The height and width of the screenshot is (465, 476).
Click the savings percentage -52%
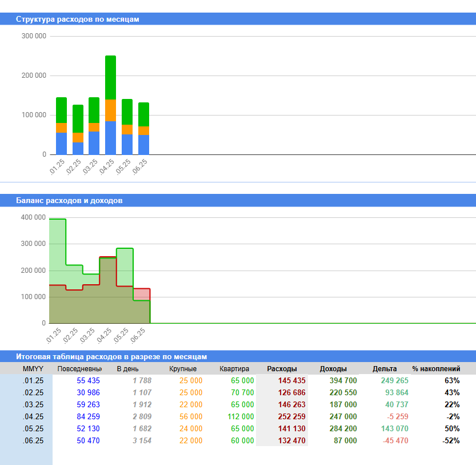(451, 440)
